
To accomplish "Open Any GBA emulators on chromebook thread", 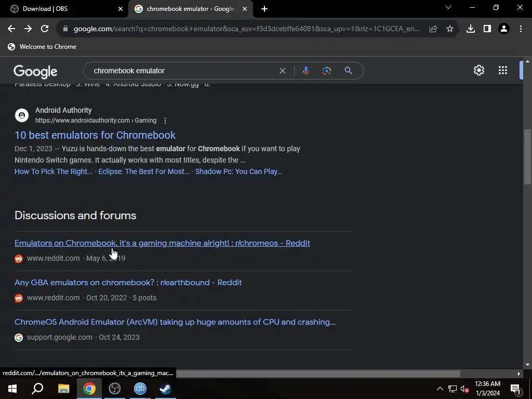I will [128, 282].
